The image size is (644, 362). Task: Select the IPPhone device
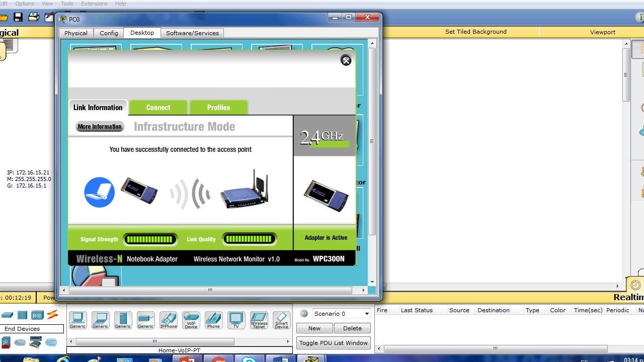click(x=169, y=320)
